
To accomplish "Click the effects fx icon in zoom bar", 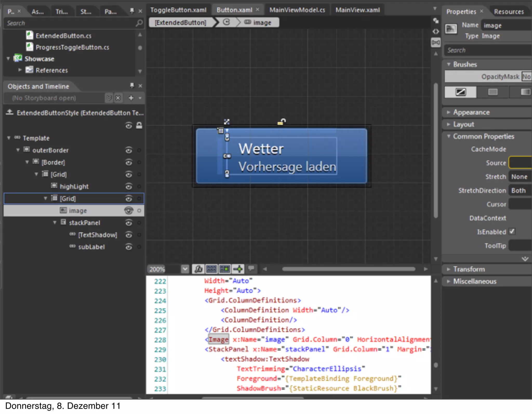I will pos(198,269).
